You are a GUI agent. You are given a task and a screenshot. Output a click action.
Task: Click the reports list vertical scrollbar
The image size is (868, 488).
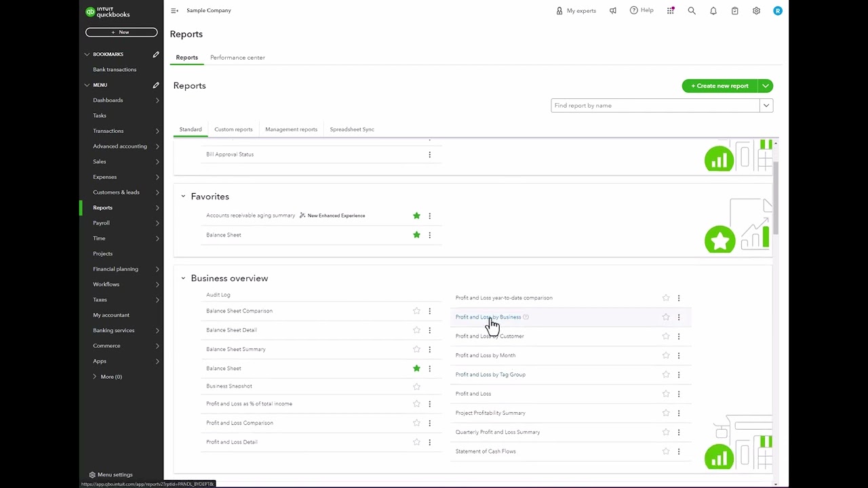point(776,200)
